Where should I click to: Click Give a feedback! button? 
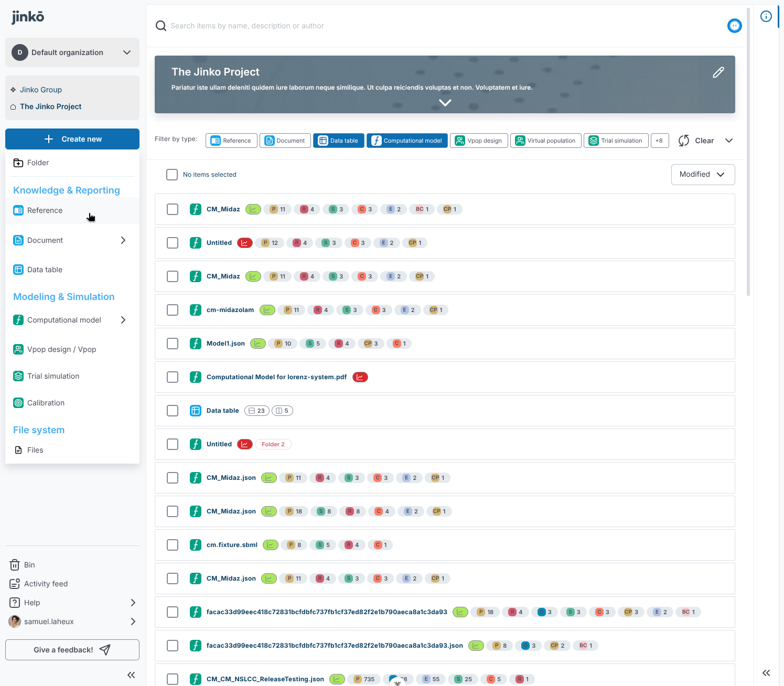click(x=72, y=650)
